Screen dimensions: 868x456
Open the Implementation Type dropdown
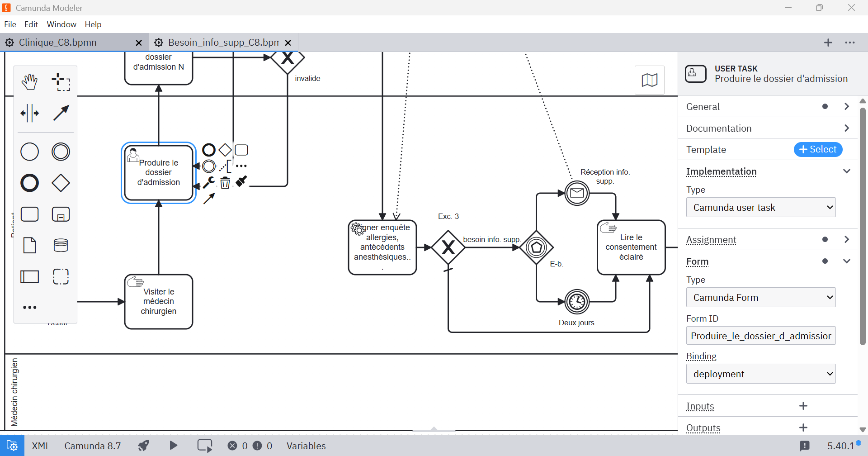(x=761, y=207)
